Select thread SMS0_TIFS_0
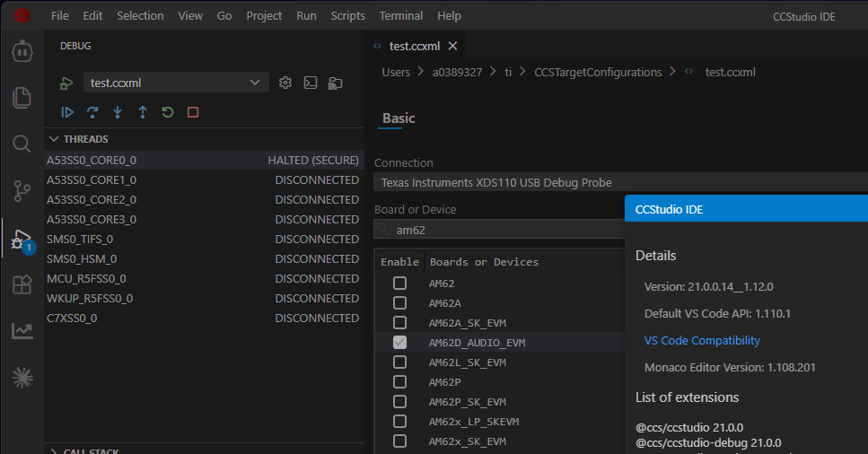This screenshot has width=868, height=454. click(205, 240)
